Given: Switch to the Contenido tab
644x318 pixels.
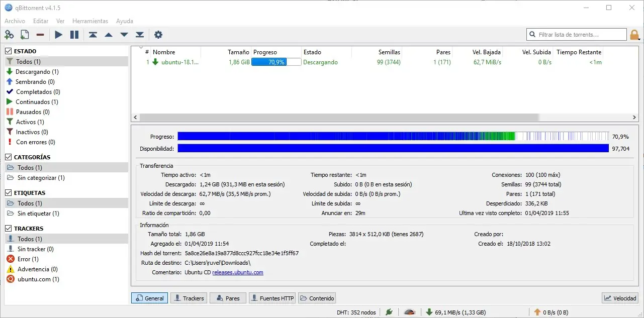Looking at the screenshot, I should click(x=317, y=298).
